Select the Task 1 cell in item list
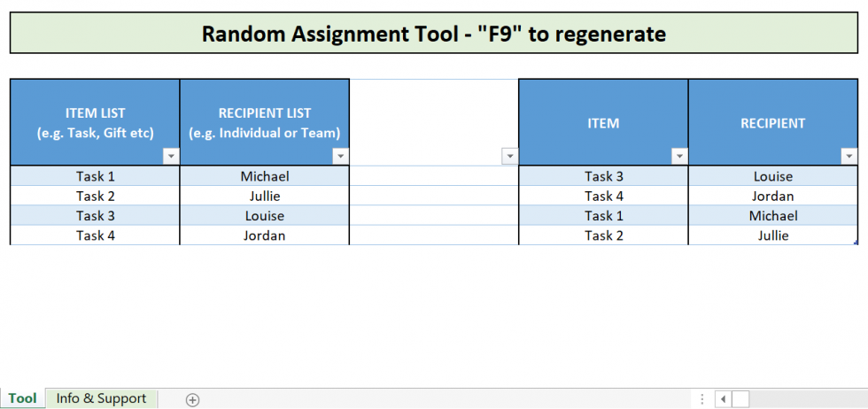The height and width of the screenshot is (409, 868). pyautogui.click(x=95, y=176)
